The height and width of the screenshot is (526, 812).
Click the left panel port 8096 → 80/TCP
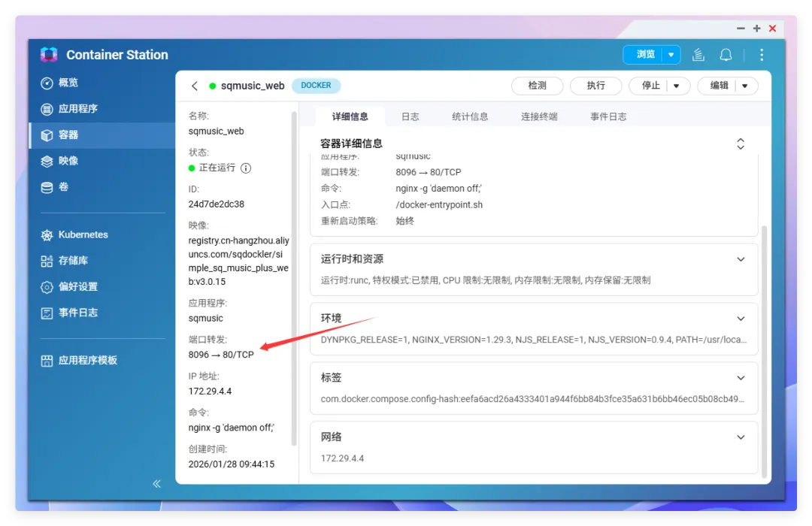(x=221, y=355)
